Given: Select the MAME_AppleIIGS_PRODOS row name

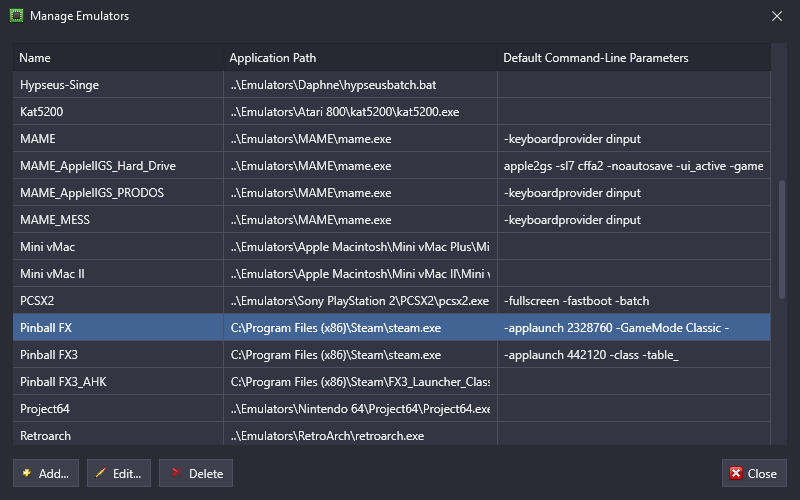Looking at the screenshot, I should point(92,193).
